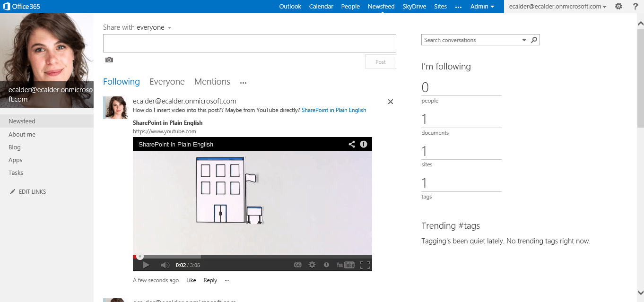Enter fullscreen mode for the video
The width and height of the screenshot is (644, 302).
[x=365, y=265]
